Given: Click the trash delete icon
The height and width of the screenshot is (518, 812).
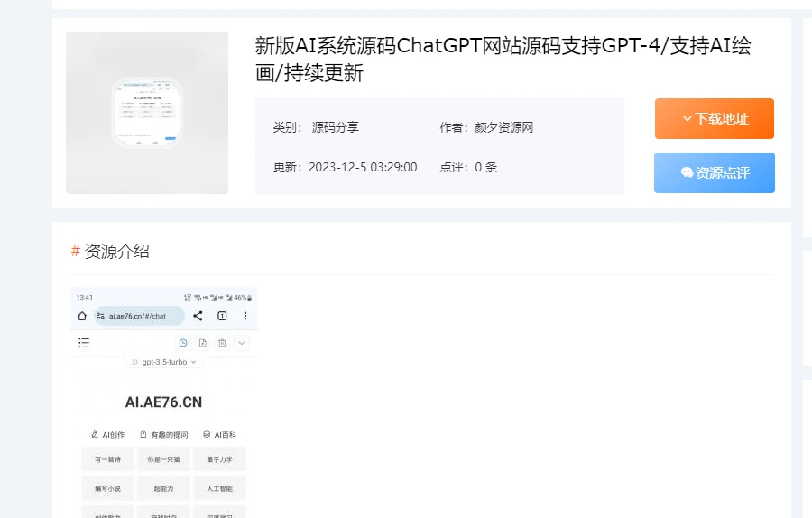Looking at the screenshot, I should 222,343.
